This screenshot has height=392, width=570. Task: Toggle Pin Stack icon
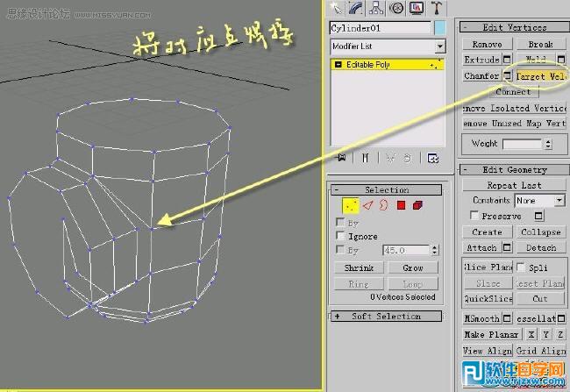341,158
